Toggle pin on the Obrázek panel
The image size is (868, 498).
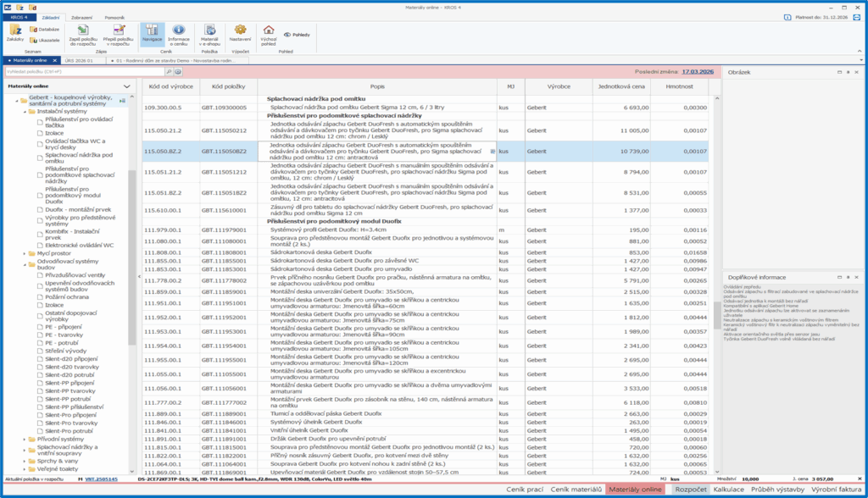(x=848, y=73)
